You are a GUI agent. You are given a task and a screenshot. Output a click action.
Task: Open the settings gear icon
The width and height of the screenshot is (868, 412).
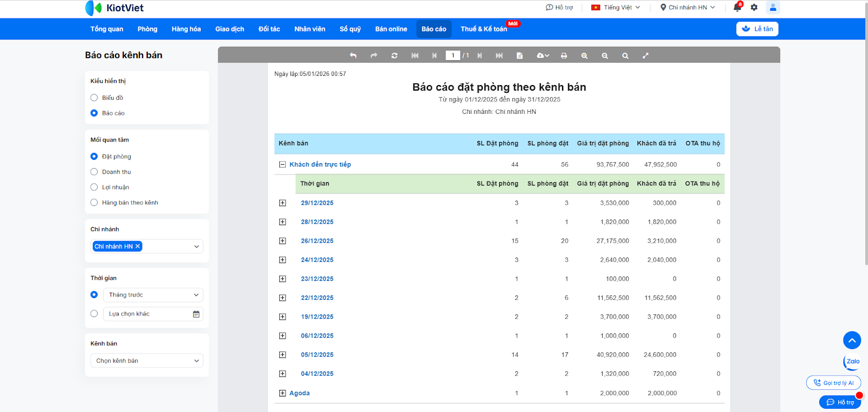pos(754,8)
